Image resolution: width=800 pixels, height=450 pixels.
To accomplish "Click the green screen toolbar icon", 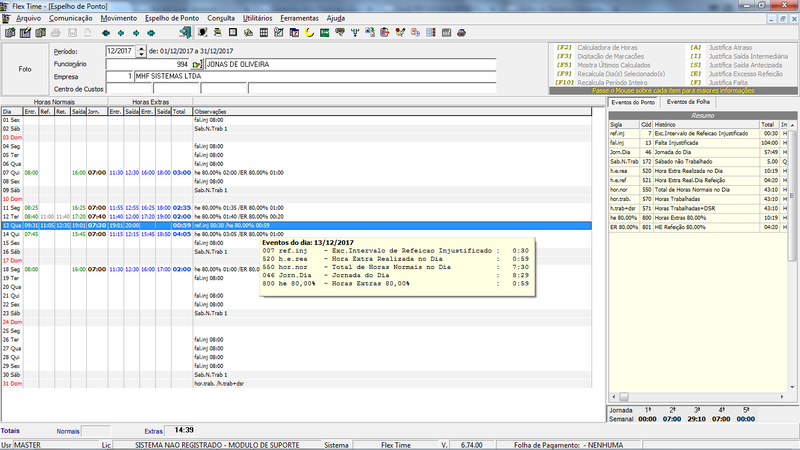I will point(324,33).
